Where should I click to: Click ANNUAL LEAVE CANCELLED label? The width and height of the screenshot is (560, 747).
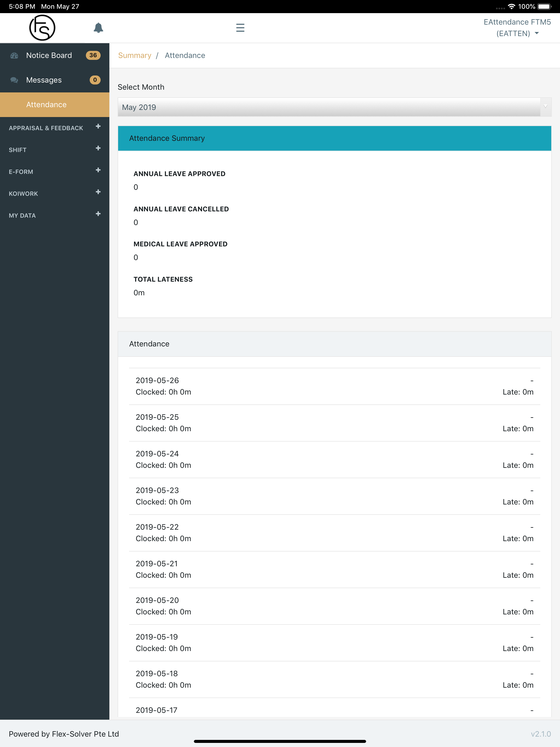pyautogui.click(x=181, y=209)
